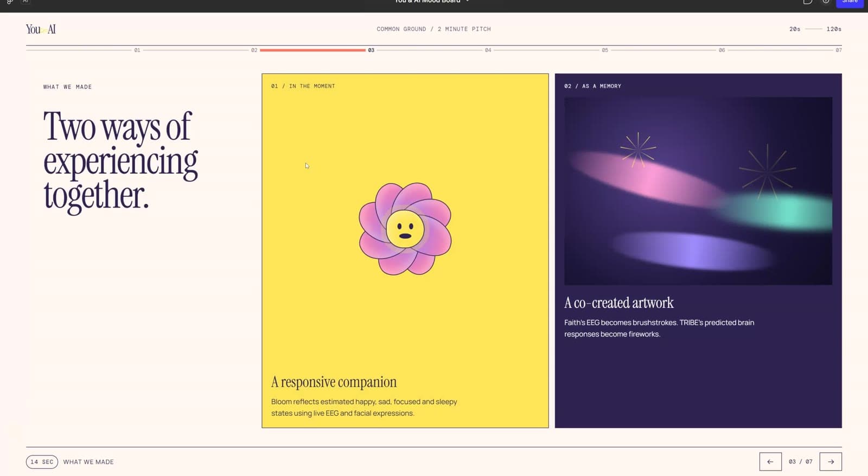Click the 'A responsive companion' heading
Viewport: 868px width, 476px height.
click(x=334, y=382)
